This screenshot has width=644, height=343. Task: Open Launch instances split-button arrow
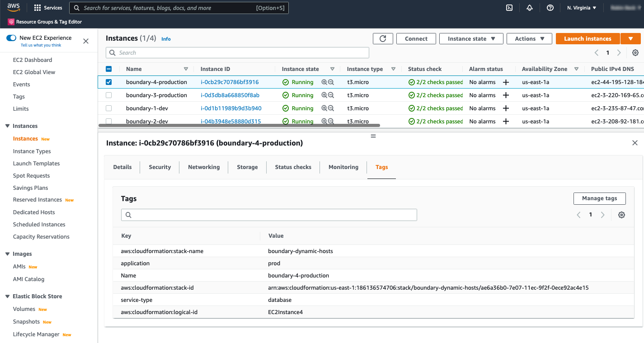[x=630, y=39]
